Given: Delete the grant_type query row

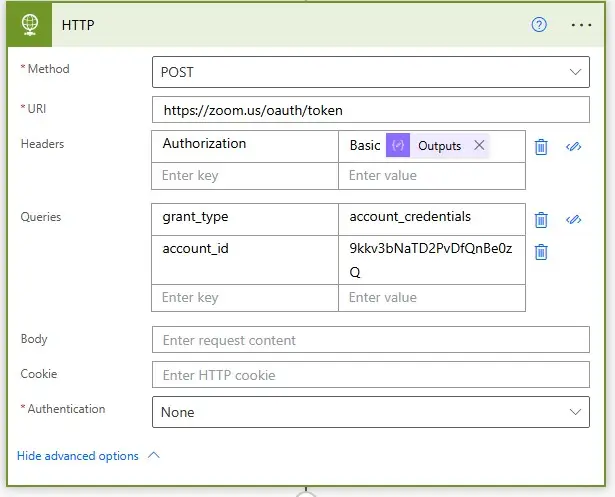Looking at the screenshot, I should (541, 220).
